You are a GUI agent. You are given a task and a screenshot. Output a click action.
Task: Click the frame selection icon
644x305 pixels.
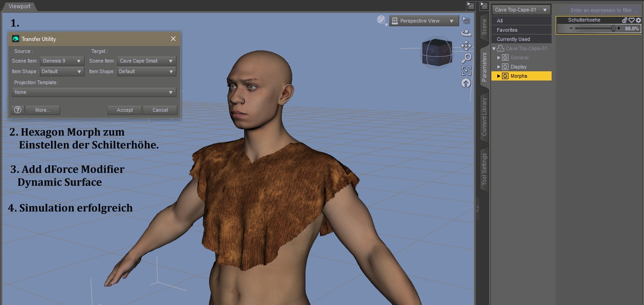[466, 70]
